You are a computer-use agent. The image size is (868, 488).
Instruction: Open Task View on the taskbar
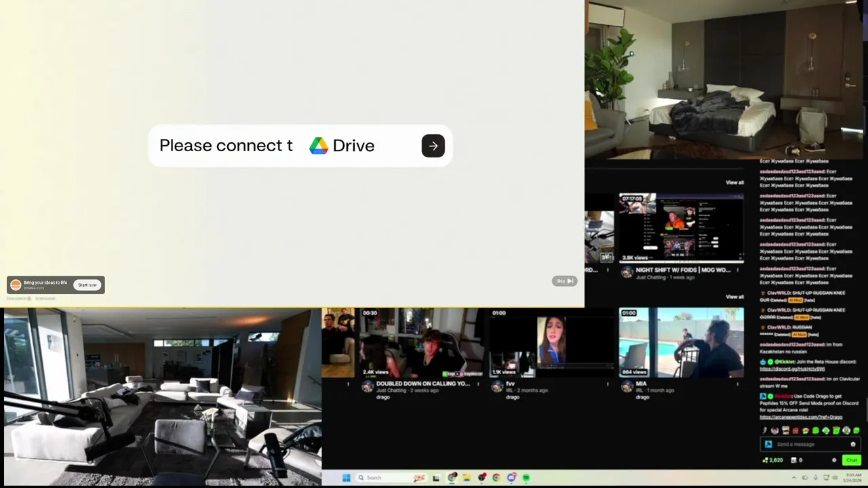(435, 478)
